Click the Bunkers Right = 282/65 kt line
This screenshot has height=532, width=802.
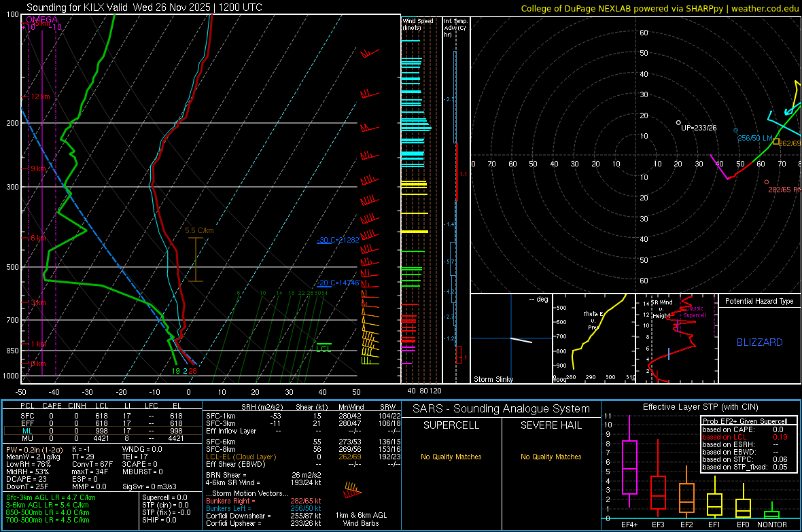click(264, 501)
